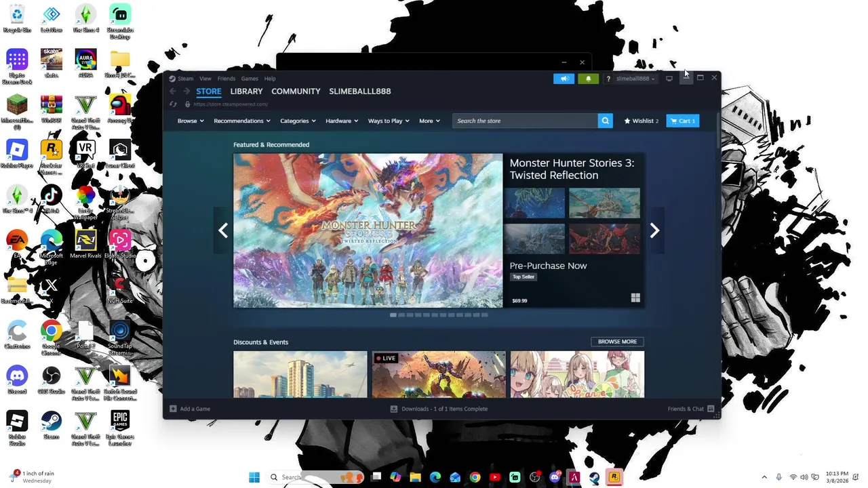868x488 pixels.
Task: Switch Steam to Big Picture mode
Action: (x=669, y=79)
